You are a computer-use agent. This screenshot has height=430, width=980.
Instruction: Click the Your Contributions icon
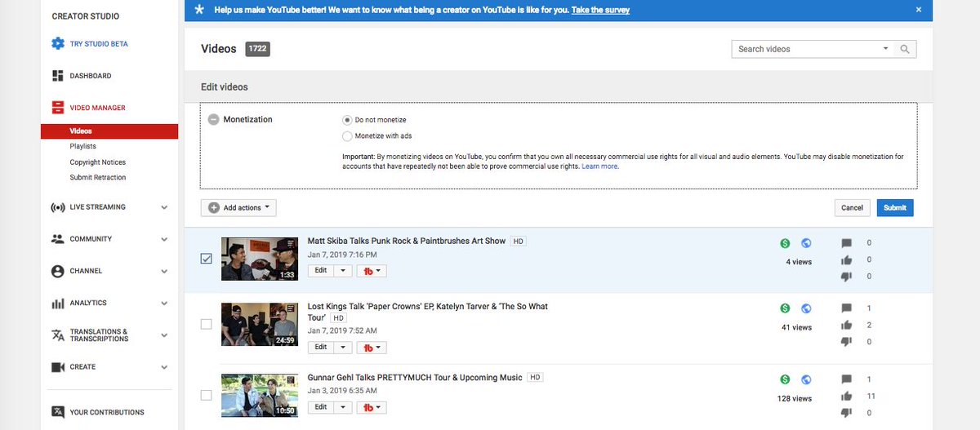[57, 412]
